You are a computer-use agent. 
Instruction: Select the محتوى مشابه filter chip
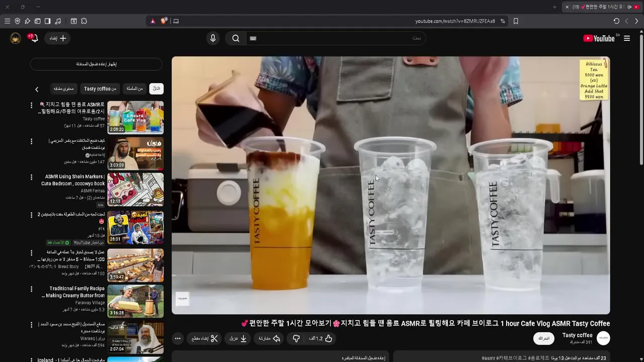[x=64, y=88]
